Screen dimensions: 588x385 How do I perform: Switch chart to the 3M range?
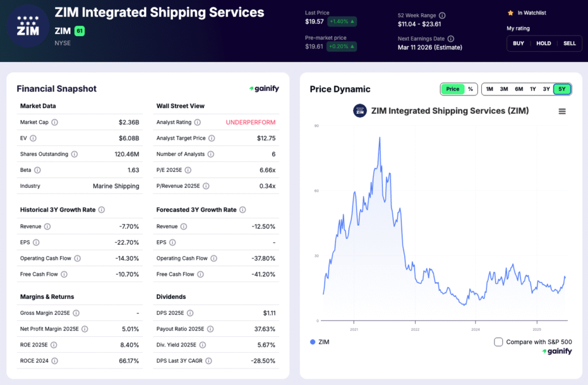pyautogui.click(x=504, y=89)
